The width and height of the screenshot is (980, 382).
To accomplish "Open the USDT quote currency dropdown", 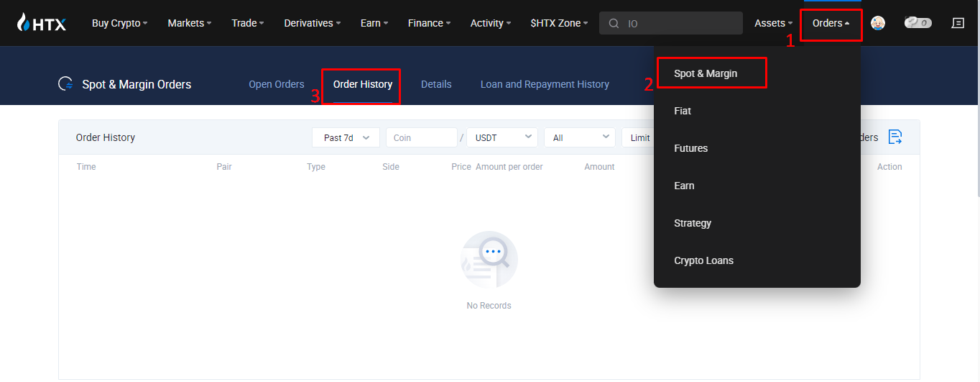I will (501, 137).
